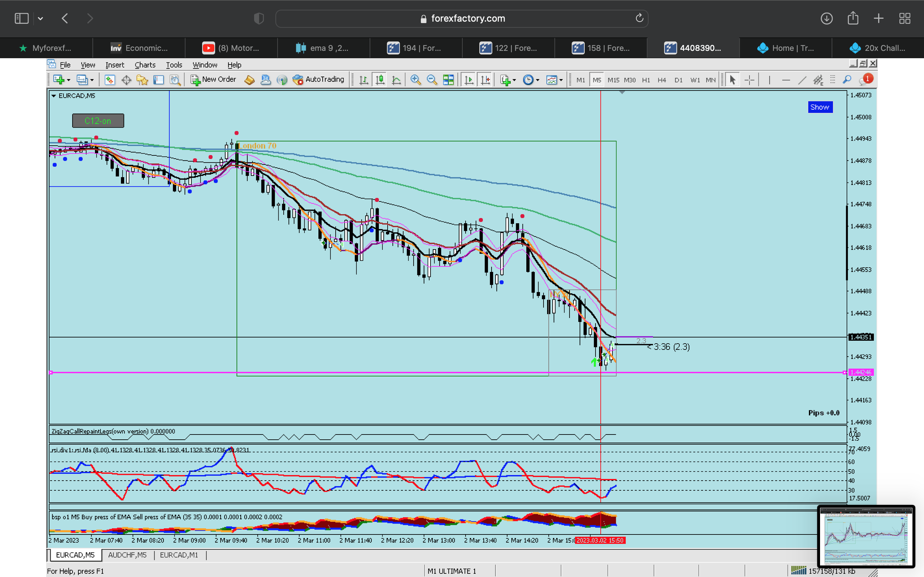Viewport: 924px width, 577px height.
Task: Click the Zoom In magnifier icon
Action: pyautogui.click(x=415, y=80)
